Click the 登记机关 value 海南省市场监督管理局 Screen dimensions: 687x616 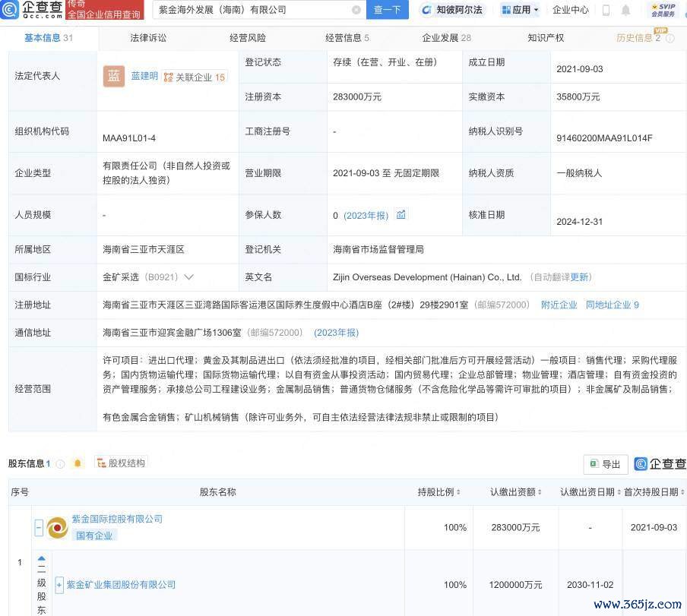click(378, 250)
